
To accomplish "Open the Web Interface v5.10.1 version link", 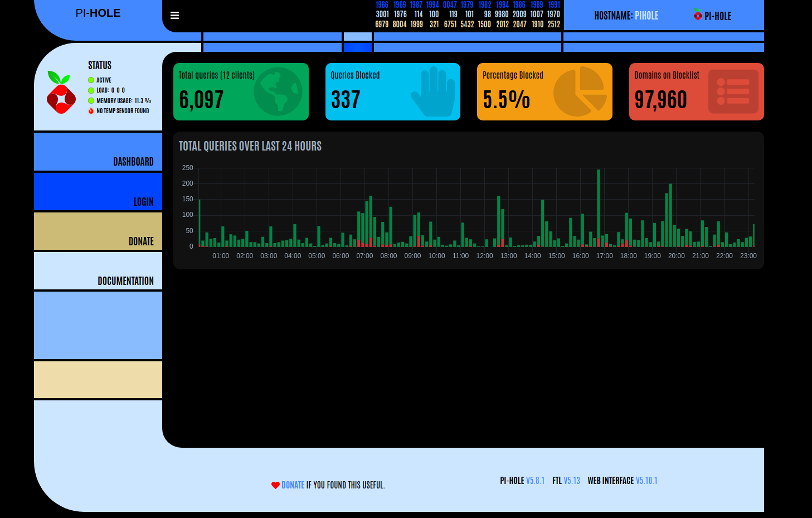I will (646, 481).
